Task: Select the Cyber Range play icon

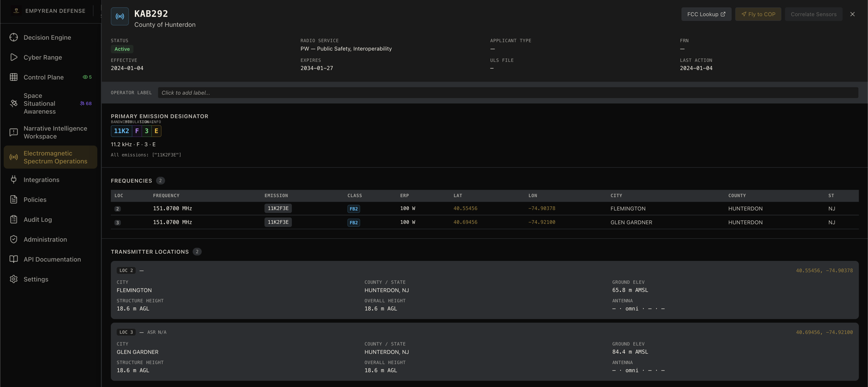Action: click(14, 57)
